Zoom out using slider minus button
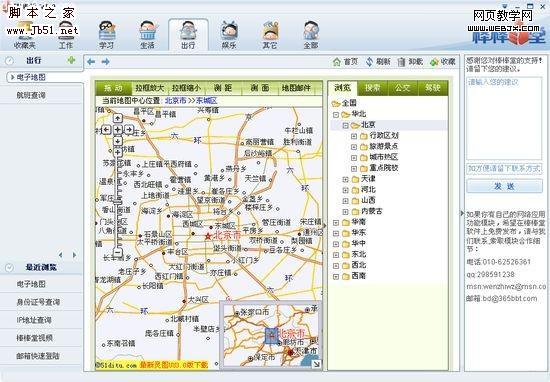The height and width of the screenshot is (382, 550). tap(118, 252)
